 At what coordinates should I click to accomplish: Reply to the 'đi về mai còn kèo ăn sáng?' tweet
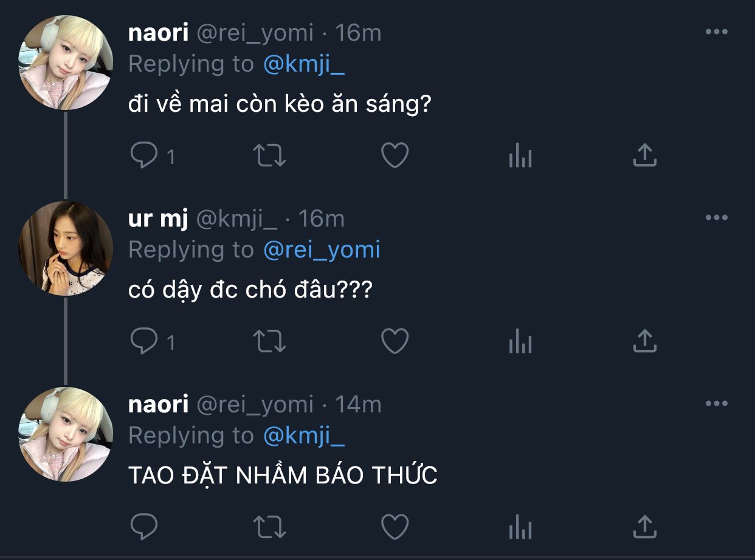coord(144,156)
